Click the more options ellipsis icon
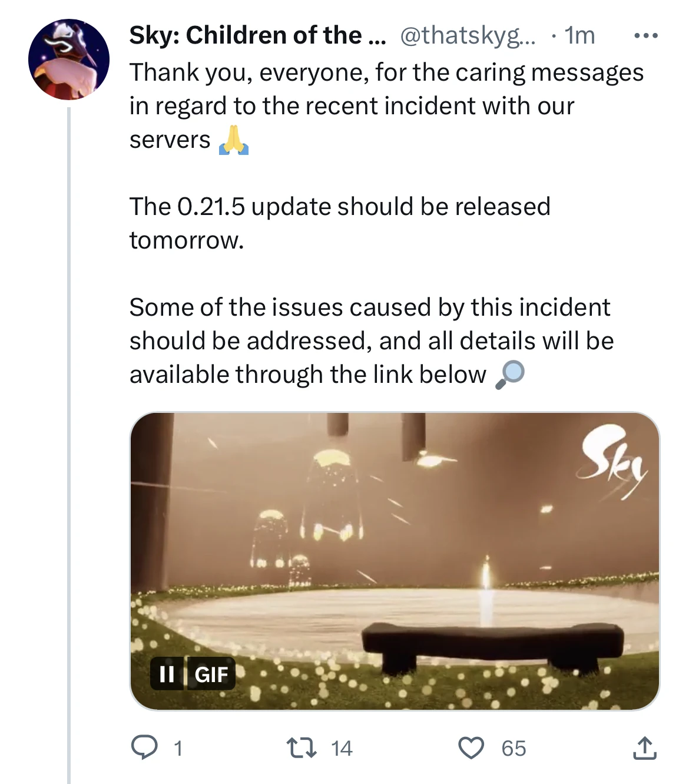Screen dimensions: 689x784 pyautogui.click(x=646, y=34)
